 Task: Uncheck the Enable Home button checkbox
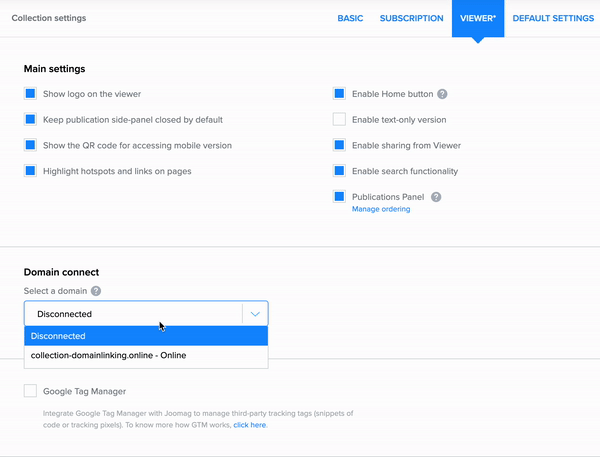339,94
